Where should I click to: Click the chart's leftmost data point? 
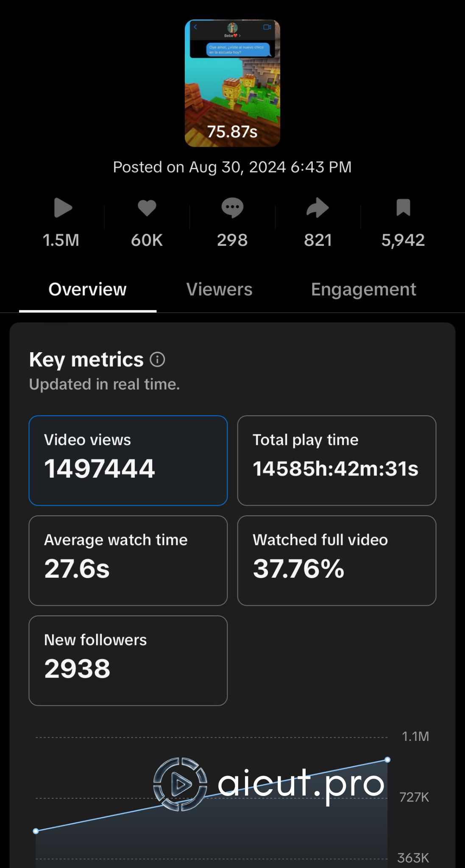click(x=36, y=831)
